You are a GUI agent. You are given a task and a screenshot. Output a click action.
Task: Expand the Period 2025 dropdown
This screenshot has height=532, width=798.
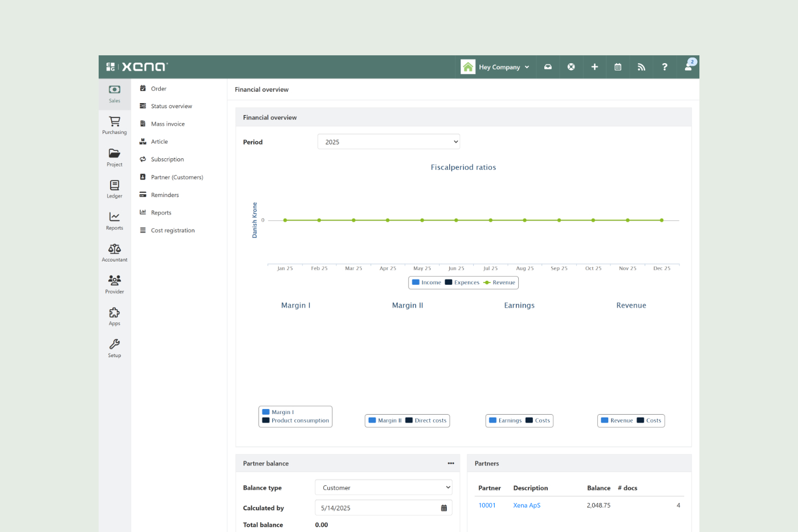[389, 142]
